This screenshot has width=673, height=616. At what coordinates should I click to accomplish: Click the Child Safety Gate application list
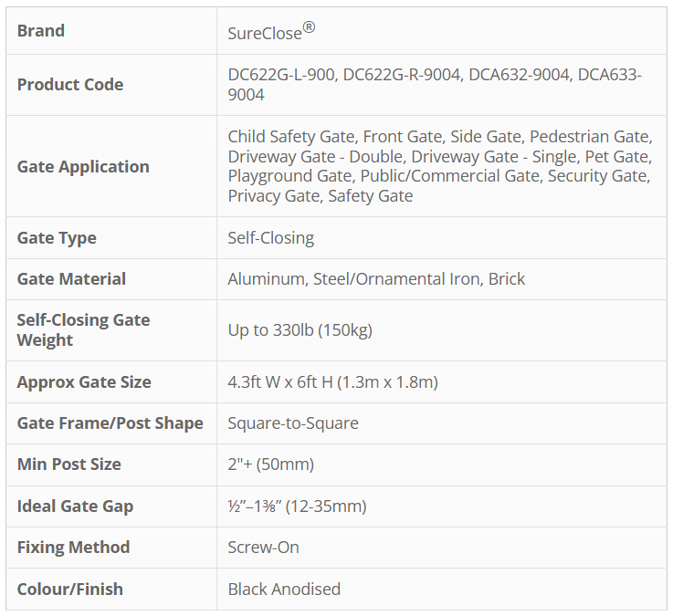point(439,166)
